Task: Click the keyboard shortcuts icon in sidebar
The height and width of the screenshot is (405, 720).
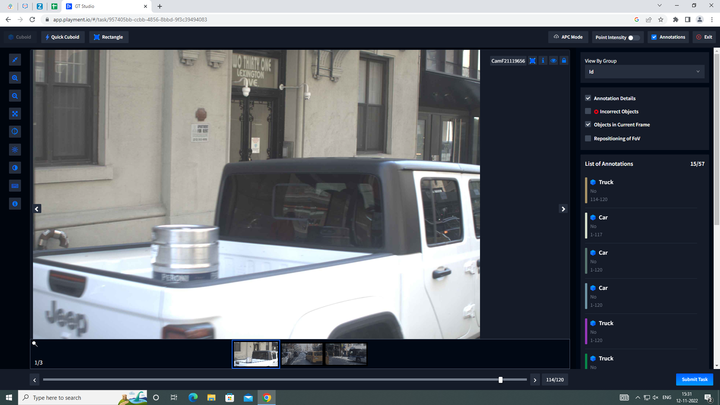Action: [x=15, y=186]
